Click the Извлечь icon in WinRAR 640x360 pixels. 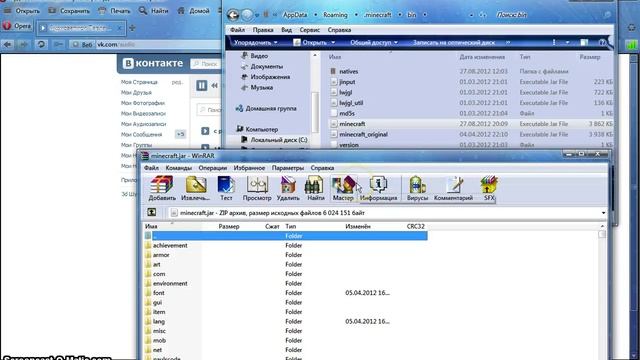coord(196,188)
